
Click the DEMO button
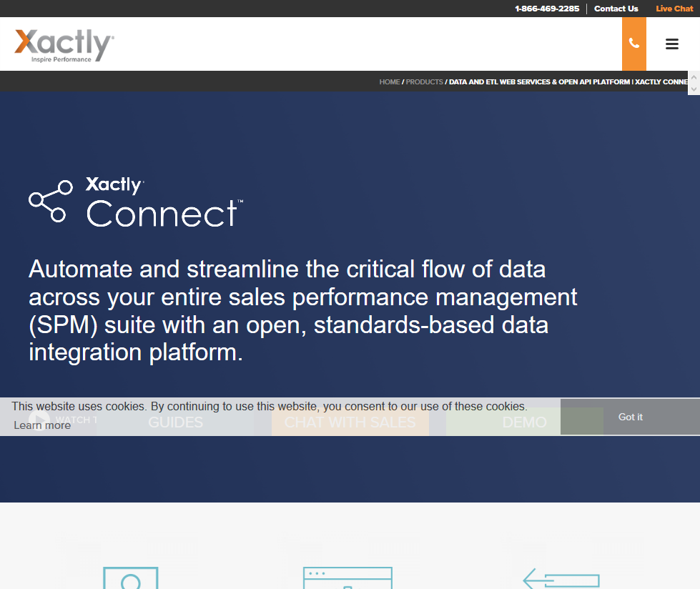coord(525,422)
